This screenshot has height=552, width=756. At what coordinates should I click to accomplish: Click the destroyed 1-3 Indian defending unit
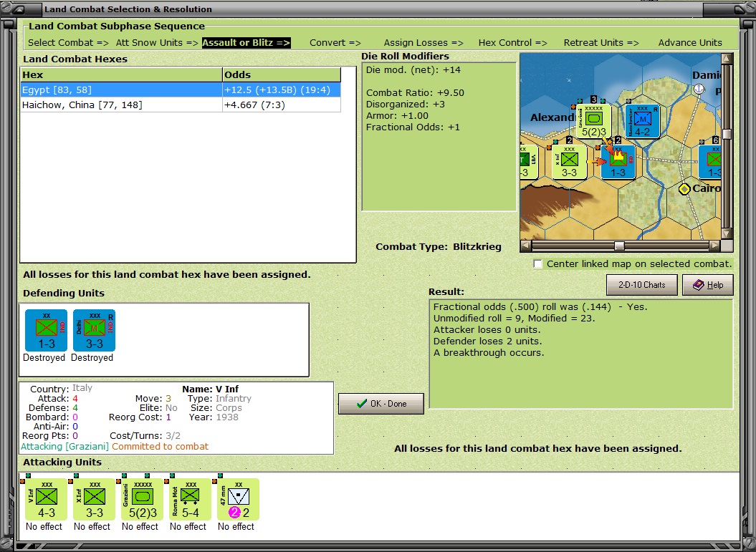pos(47,331)
